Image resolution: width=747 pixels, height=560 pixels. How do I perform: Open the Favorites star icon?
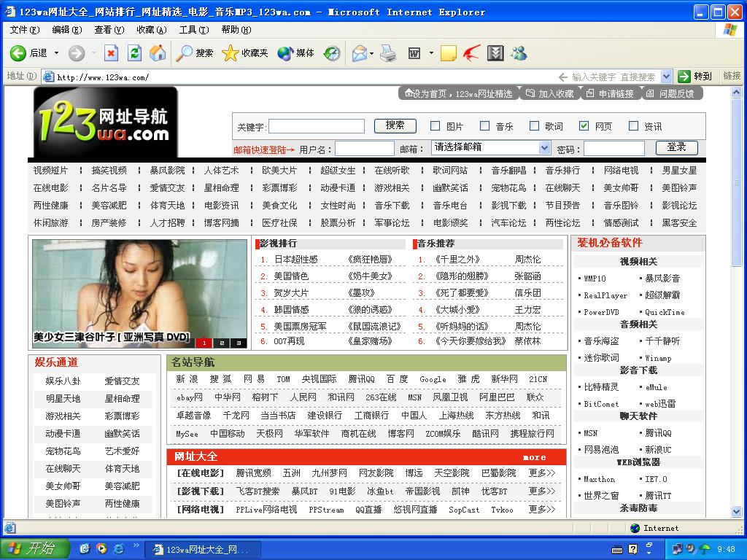(231, 52)
